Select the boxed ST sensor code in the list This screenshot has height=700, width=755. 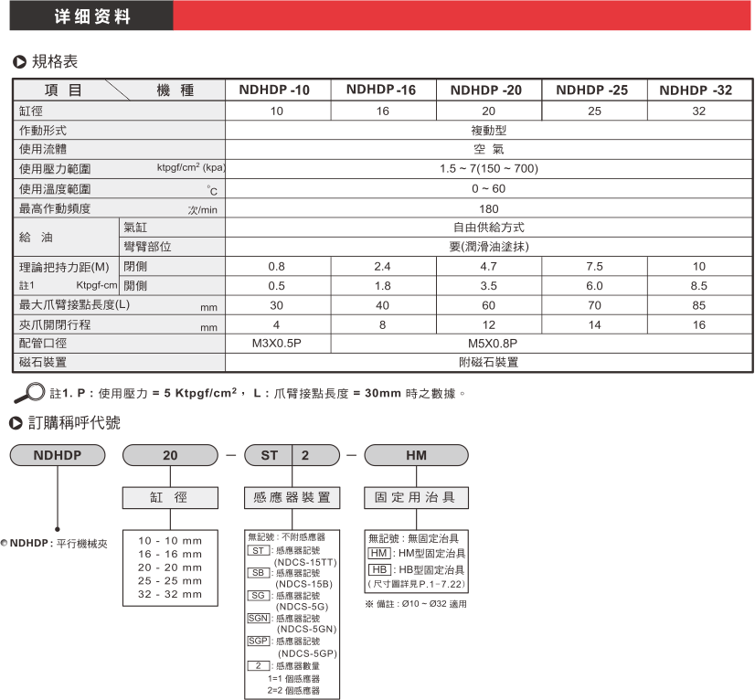pyautogui.click(x=259, y=551)
